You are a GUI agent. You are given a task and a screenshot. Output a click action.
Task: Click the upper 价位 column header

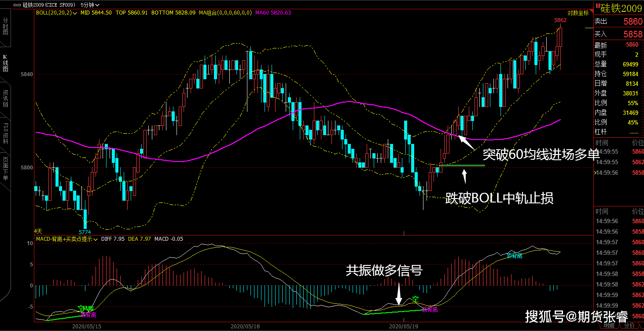pos(638,143)
